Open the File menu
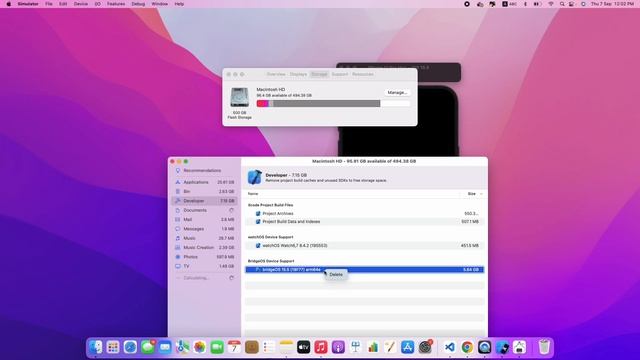Viewport: 640px width, 360px height. coord(49,4)
